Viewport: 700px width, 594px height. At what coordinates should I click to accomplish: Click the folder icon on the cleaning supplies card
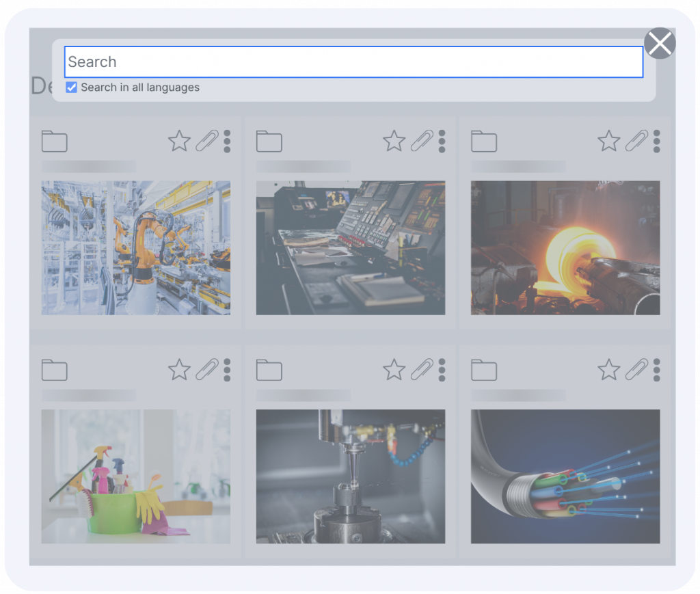pyautogui.click(x=55, y=370)
